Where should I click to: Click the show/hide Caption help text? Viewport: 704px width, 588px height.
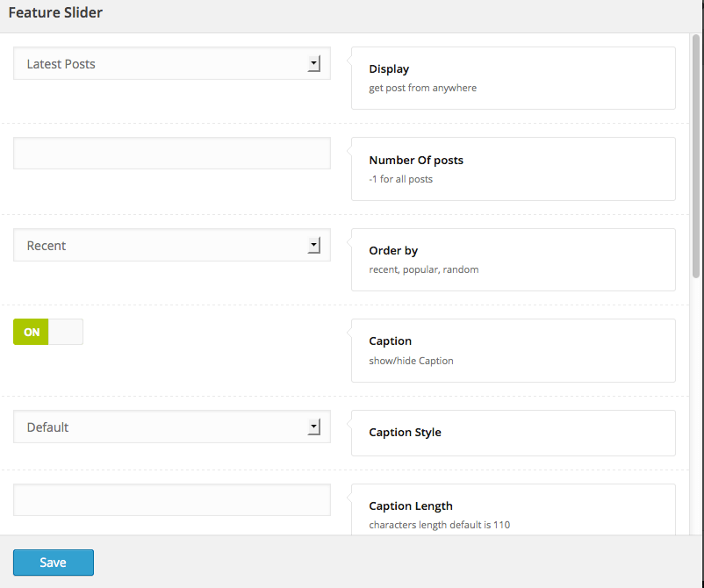click(411, 361)
